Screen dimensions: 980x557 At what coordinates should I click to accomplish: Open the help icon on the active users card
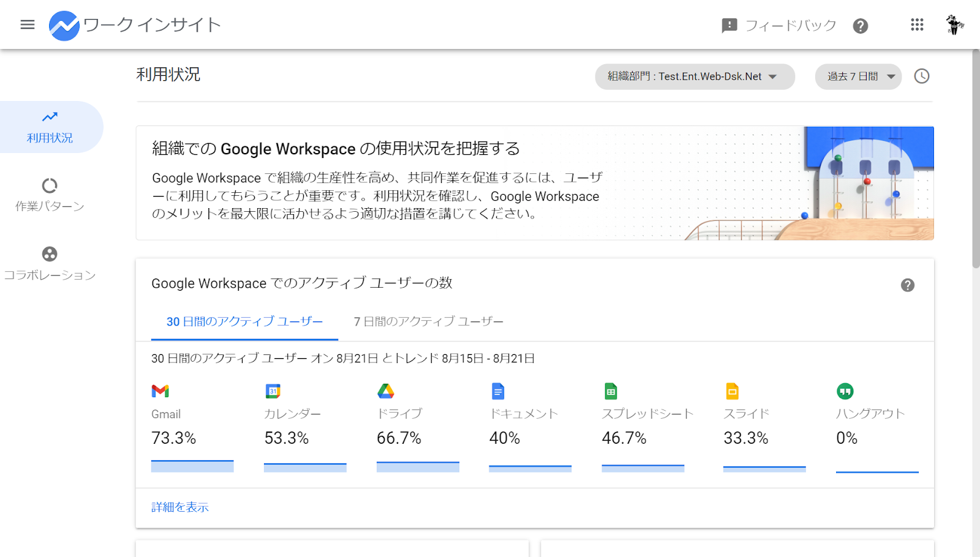(x=908, y=285)
